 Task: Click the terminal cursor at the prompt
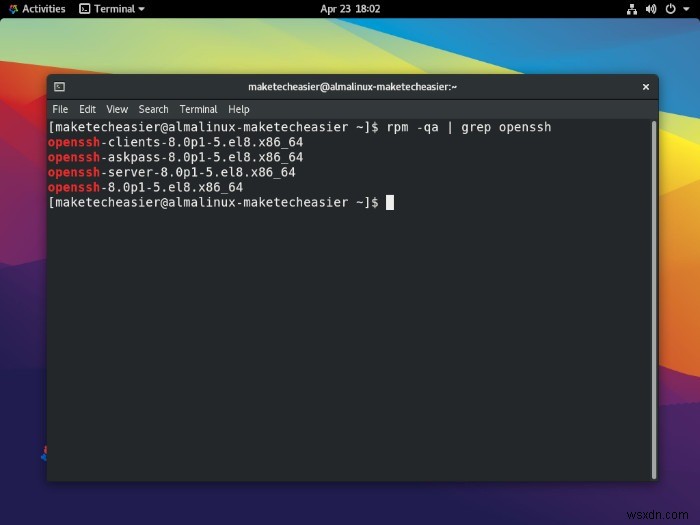390,202
